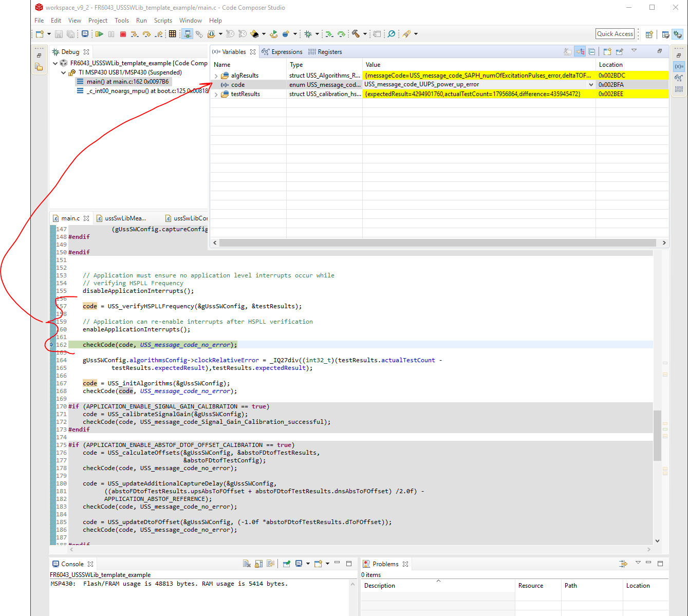Click the green assembly Step Into icon
This screenshot has height=616, width=688.
click(x=329, y=34)
